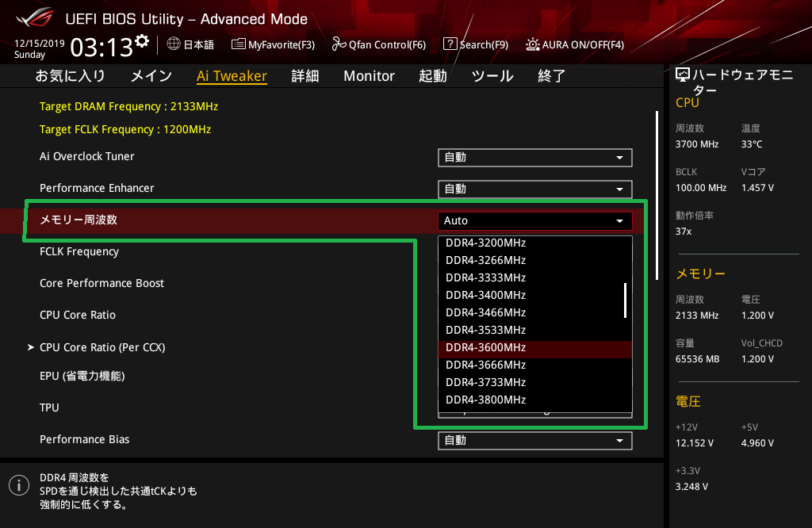
Task: Select DDR4-3400MHz option
Action: 535,295
